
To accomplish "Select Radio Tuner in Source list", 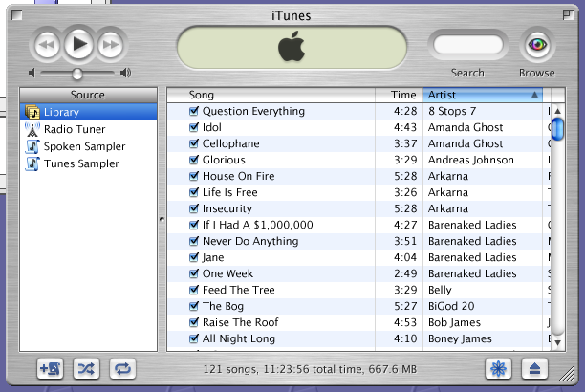I will tap(74, 129).
